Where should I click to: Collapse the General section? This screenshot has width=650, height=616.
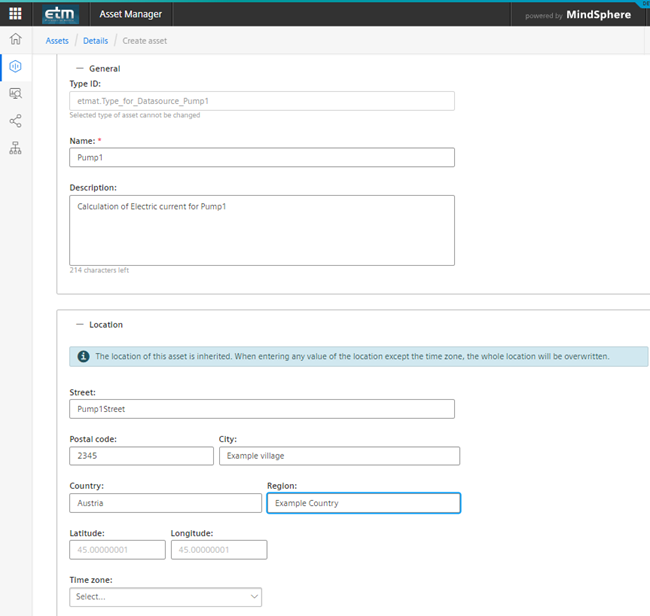[x=80, y=69]
